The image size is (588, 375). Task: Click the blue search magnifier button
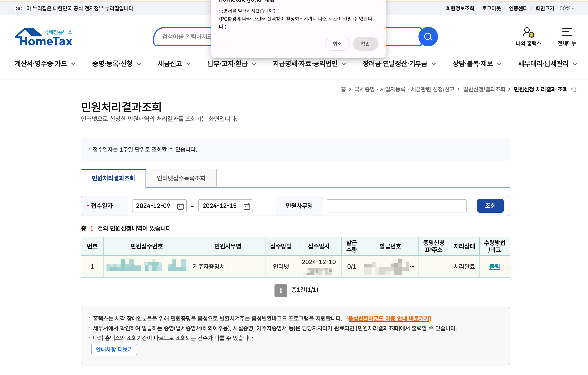(x=428, y=37)
